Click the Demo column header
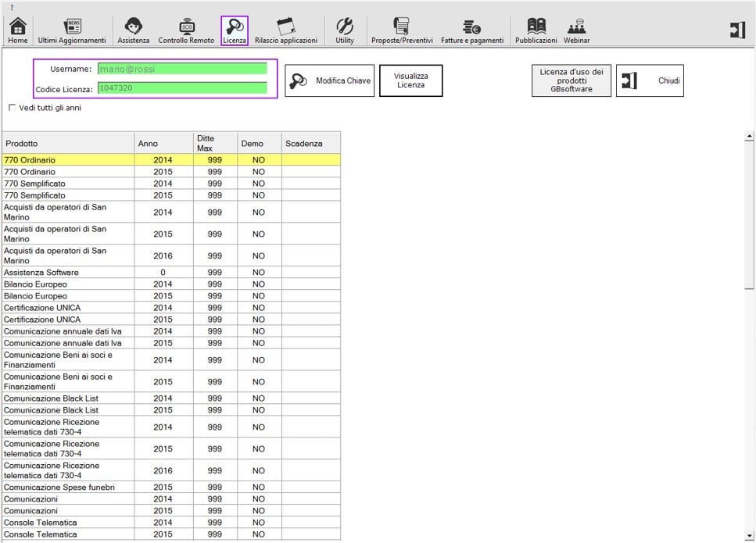756x543 pixels. (x=260, y=143)
